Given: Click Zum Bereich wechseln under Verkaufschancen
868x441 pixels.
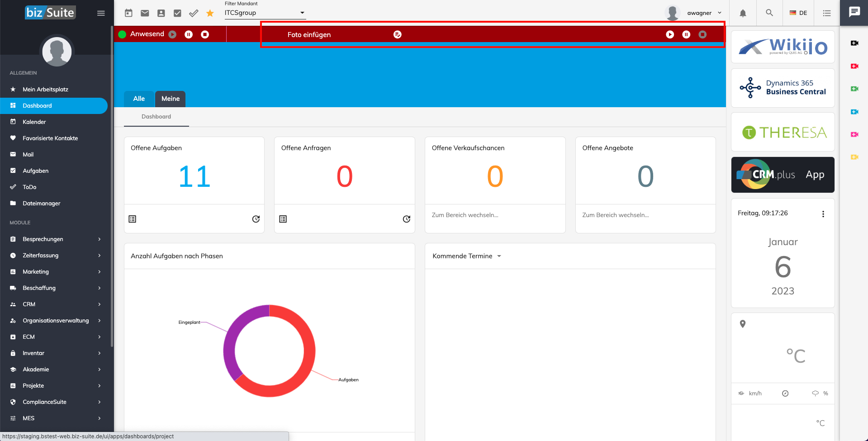Looking at the screenshot, I should click(465, 215).
